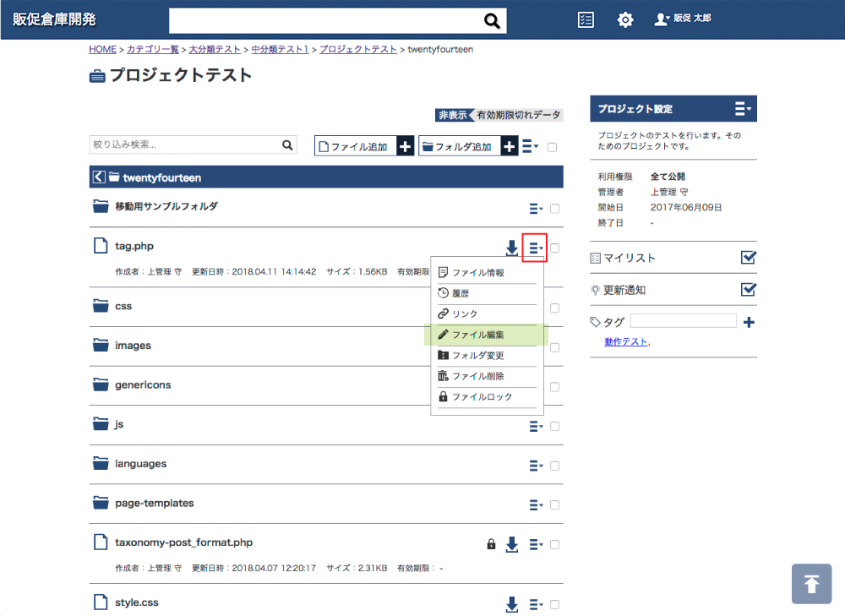The height and width of the screenshot is (616, 845).
Task: Select ファイル削除 from menu
Action: tap(488, 376)
